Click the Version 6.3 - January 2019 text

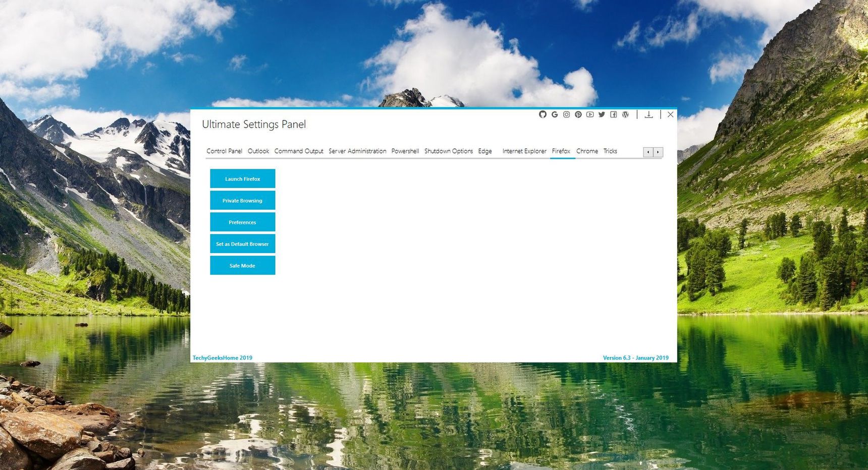(x=636, y=358)
